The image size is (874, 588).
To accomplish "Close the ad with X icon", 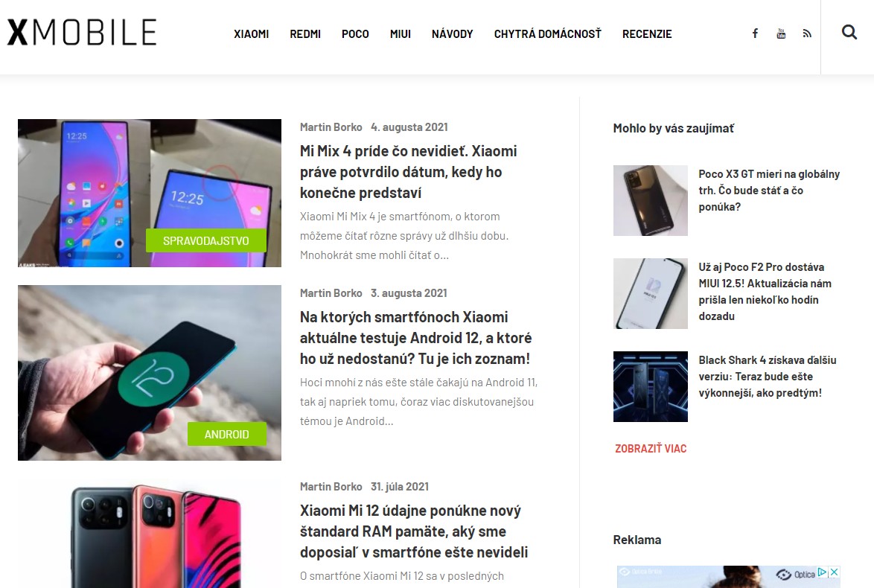I will coord(834,572).
